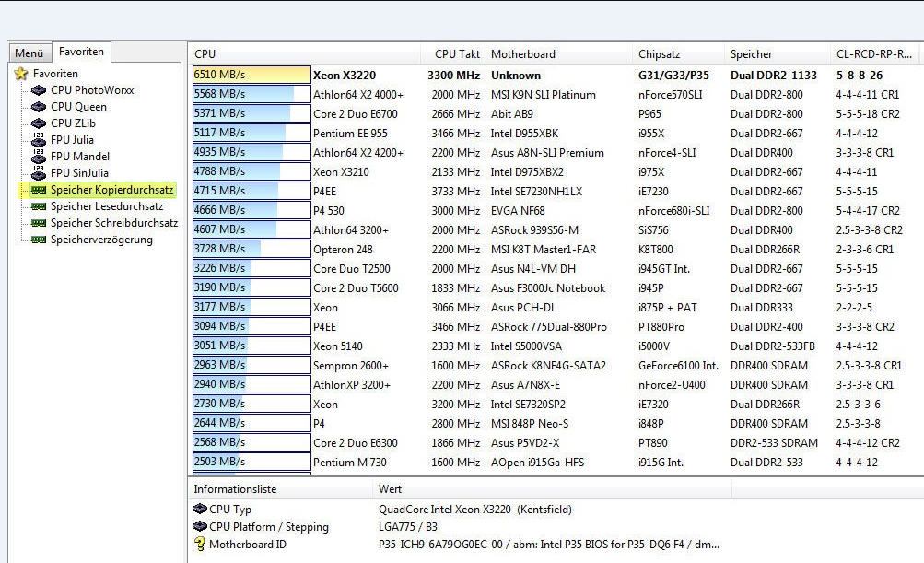924x563 pixels.
Task: Select Speicher Lesedurchsatz in the tree
Action: (x=107, y=206)
